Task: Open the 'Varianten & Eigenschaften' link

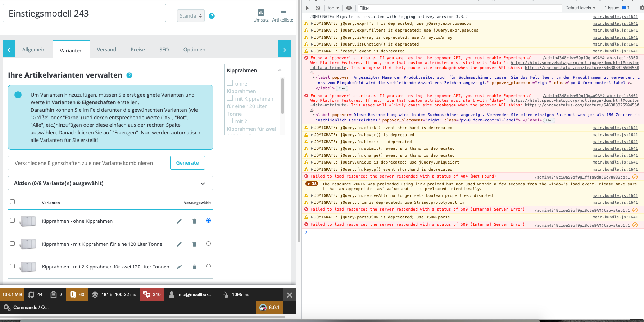Action: tap(84, 102)
